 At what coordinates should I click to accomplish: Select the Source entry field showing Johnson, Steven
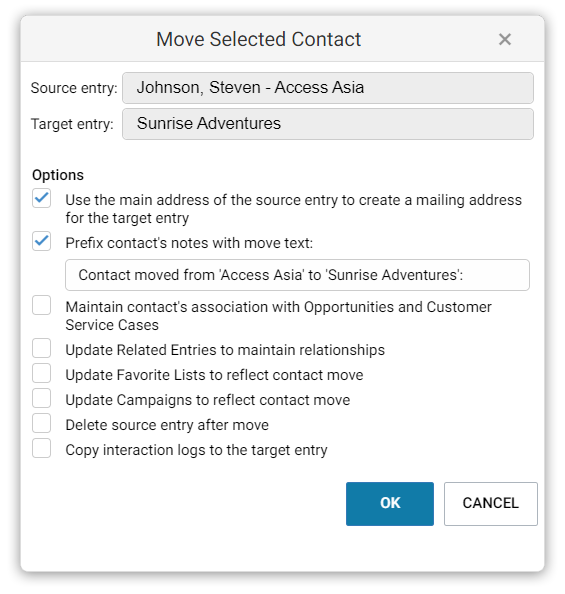tap(328, 88)
